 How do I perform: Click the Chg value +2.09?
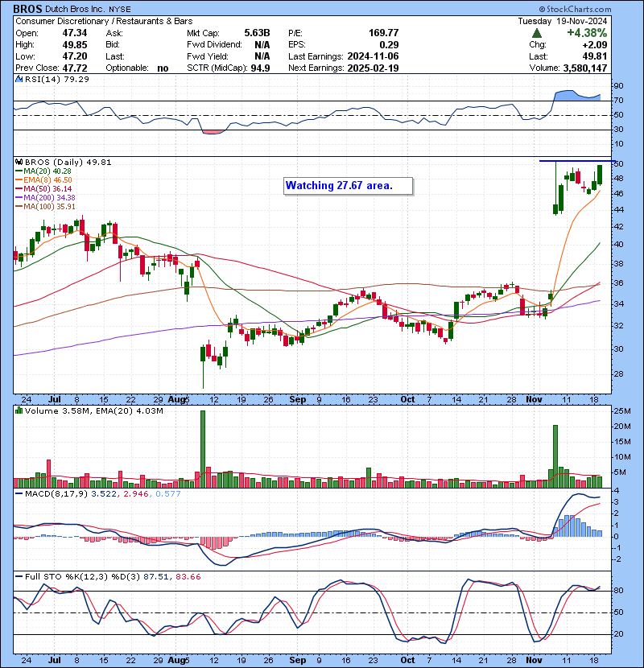point(595,45)
